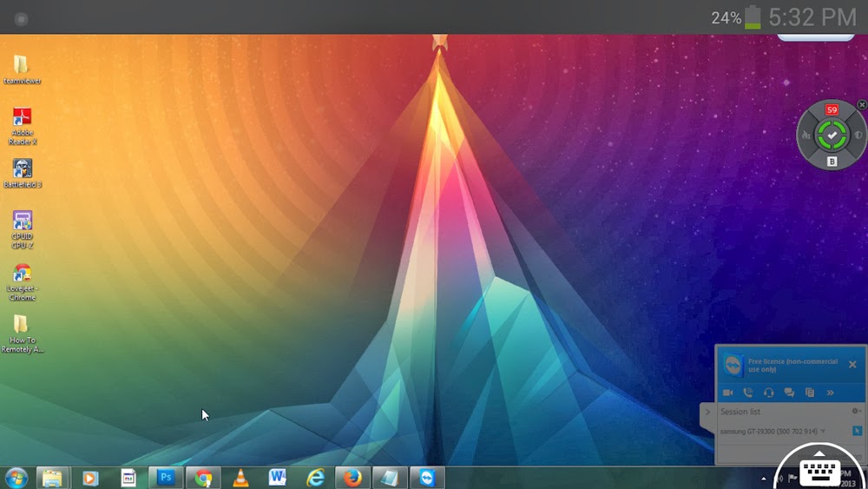Close the TeamViewer free license panel
The image size is (868, 489).
852,365
